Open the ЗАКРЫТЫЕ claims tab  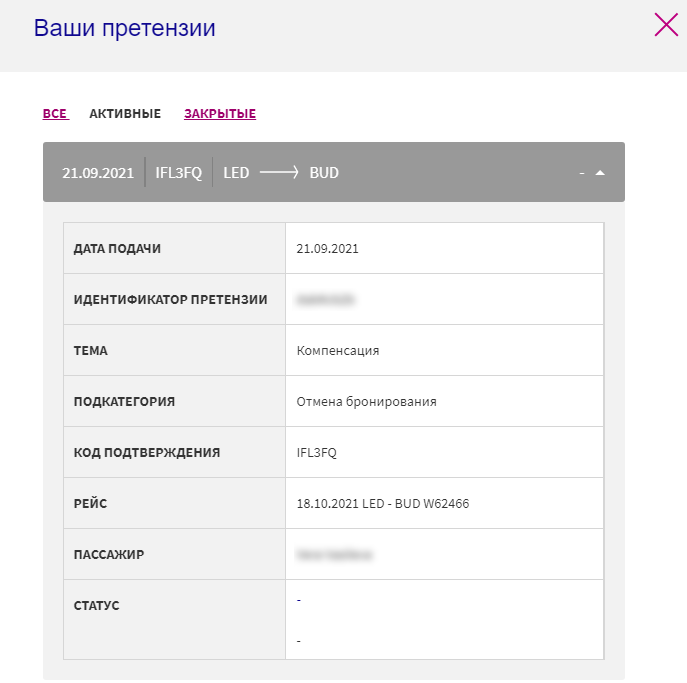[220, 114]
